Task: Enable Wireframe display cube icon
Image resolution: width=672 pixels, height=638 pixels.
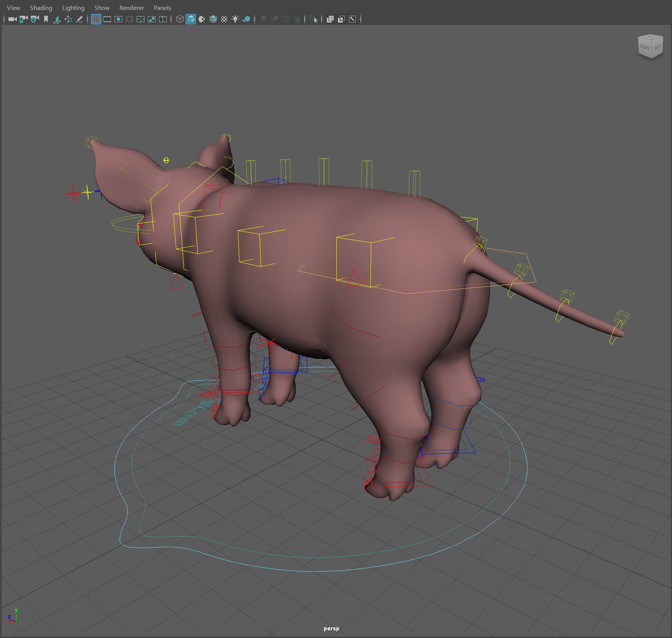Action: [180, 19]
